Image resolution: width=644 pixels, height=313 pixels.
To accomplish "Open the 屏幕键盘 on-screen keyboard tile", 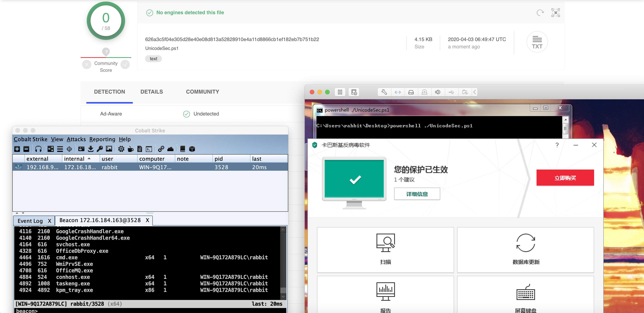I will coord(525,295).
